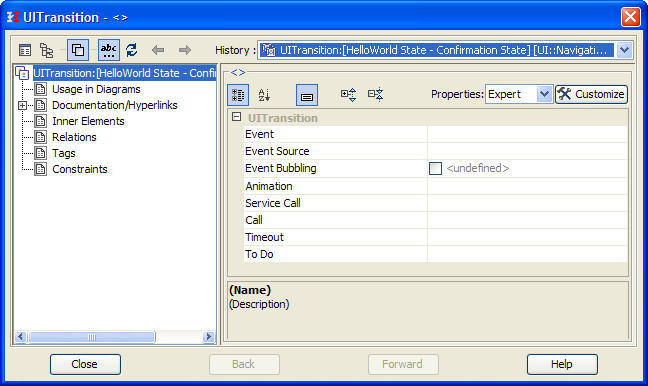Click the <undefined> Event Bubbling value
648x386 pixels.
[x=478, y=168]
